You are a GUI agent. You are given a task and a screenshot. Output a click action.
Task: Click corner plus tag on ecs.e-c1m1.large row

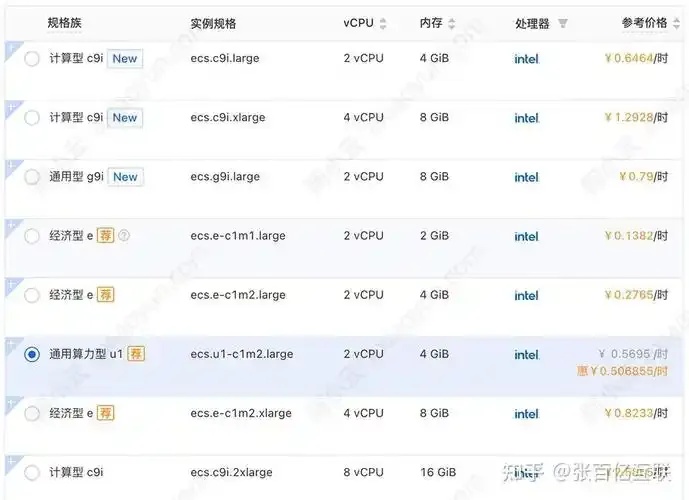(11, 226)
